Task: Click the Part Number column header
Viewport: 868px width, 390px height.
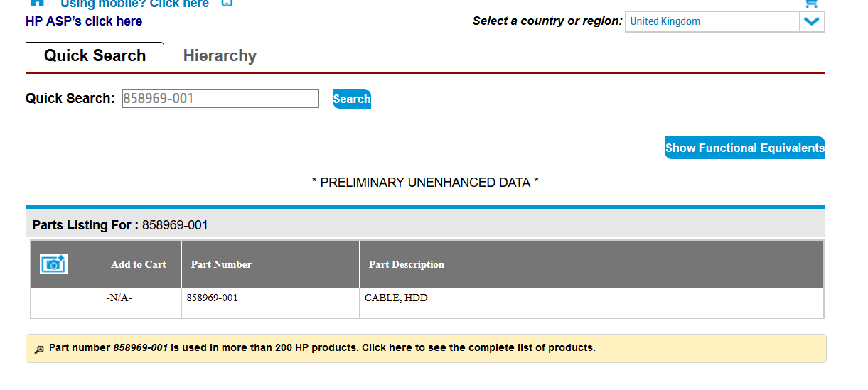Action: (x=221, y=264)
